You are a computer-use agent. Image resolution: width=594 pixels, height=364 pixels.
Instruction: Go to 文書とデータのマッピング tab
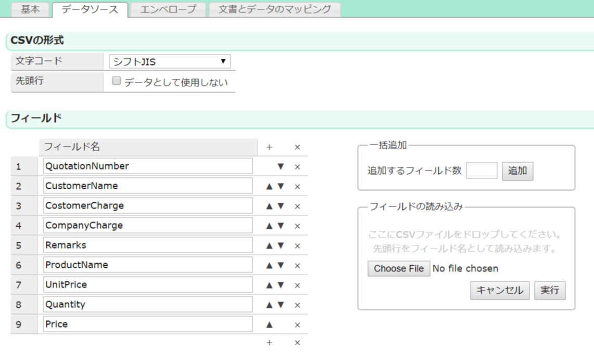[x=274, y=9]
